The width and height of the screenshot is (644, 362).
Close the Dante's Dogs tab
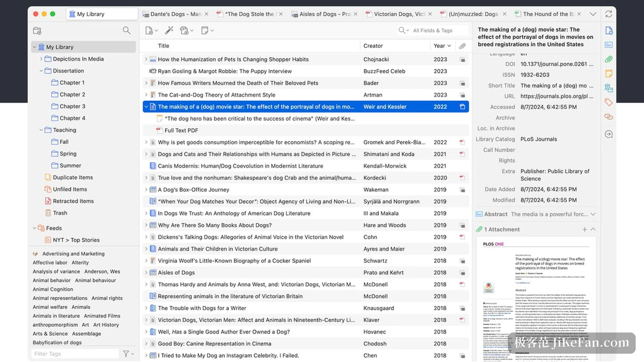coord(208,14)
